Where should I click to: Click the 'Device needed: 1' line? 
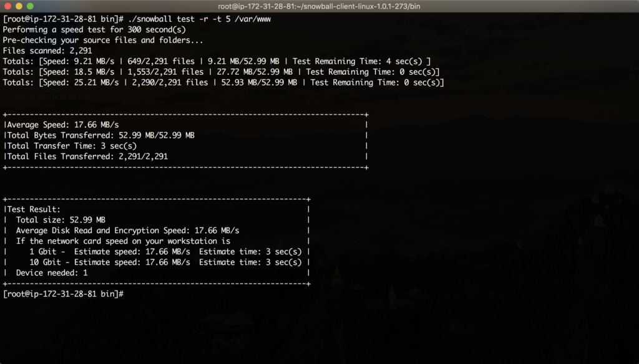(52, 273)
